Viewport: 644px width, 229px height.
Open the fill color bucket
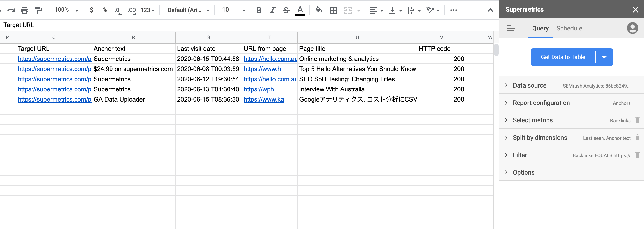[319, 10]
